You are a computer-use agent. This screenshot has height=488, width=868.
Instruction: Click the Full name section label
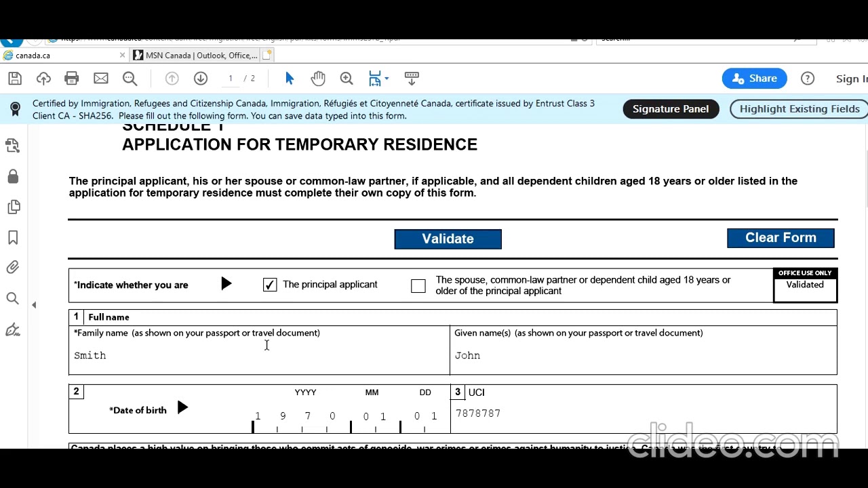[108, 317]
